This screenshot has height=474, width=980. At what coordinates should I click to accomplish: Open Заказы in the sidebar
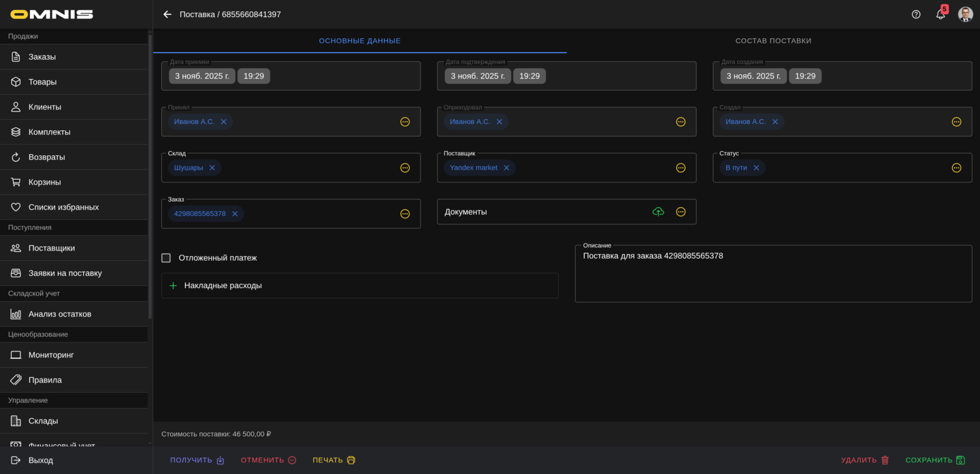42,57
